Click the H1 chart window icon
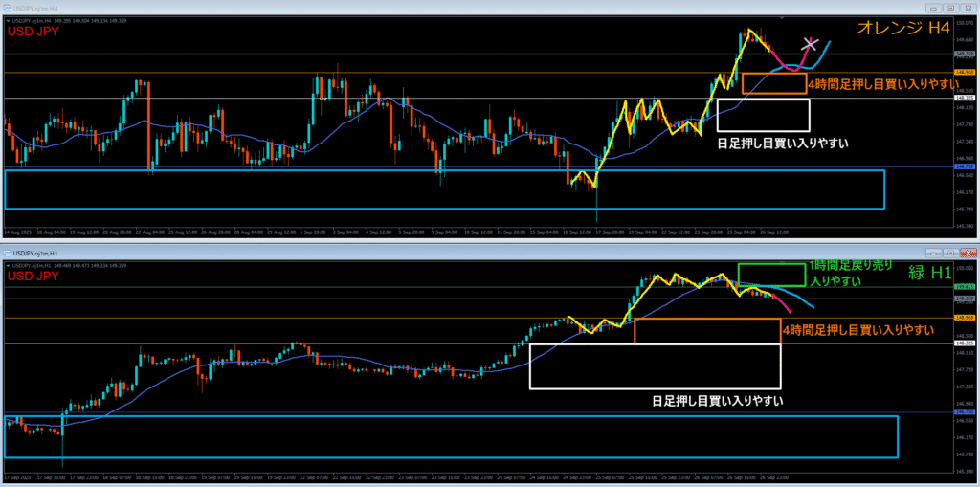 click(8, 253)
